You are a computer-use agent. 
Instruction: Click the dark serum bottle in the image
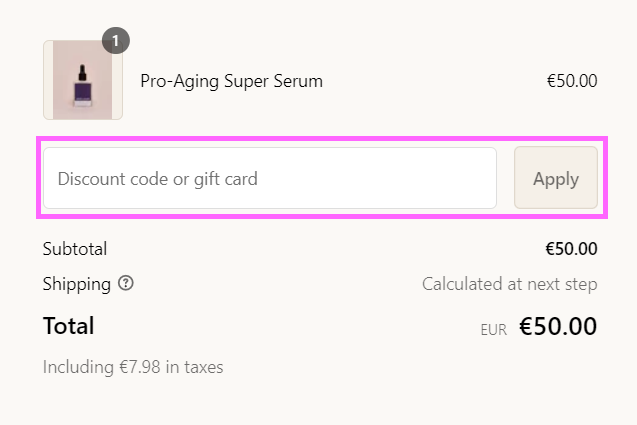(82, 86)
